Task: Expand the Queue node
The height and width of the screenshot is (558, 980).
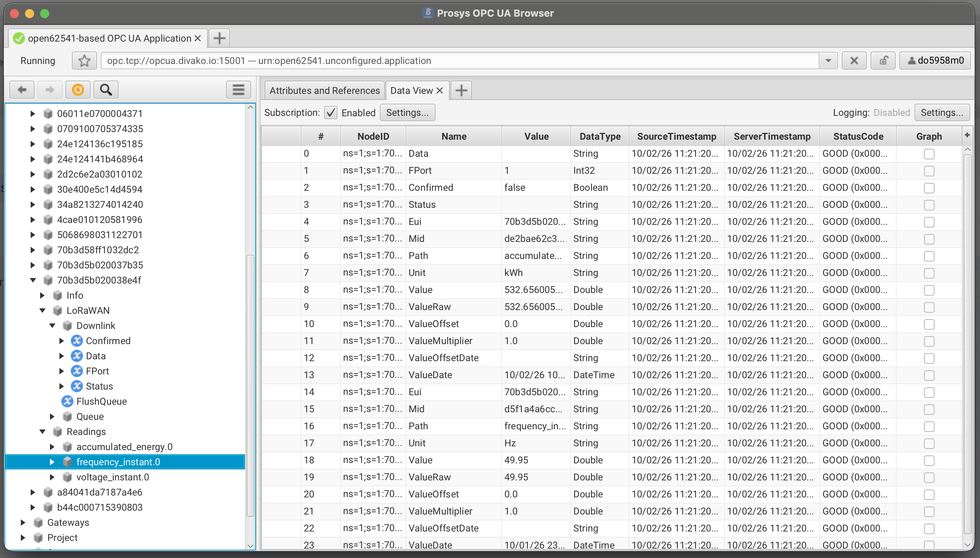Action: (52, 416)
